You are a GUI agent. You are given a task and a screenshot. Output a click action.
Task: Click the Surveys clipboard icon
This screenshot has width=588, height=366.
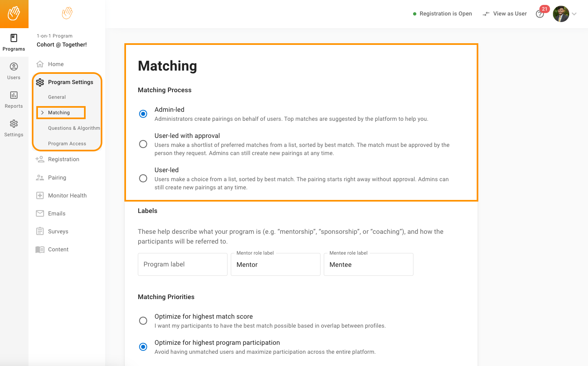[40, 231]
